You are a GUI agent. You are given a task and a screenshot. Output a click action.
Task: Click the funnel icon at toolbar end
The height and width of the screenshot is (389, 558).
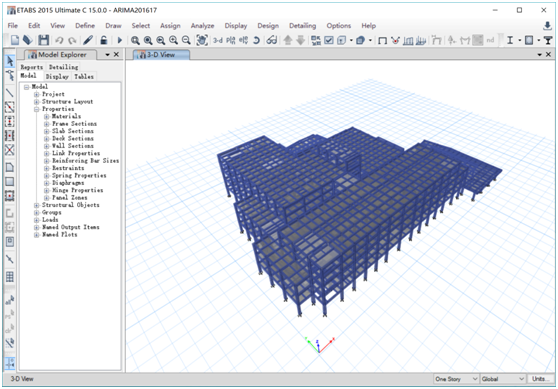(x=548, y=41)
